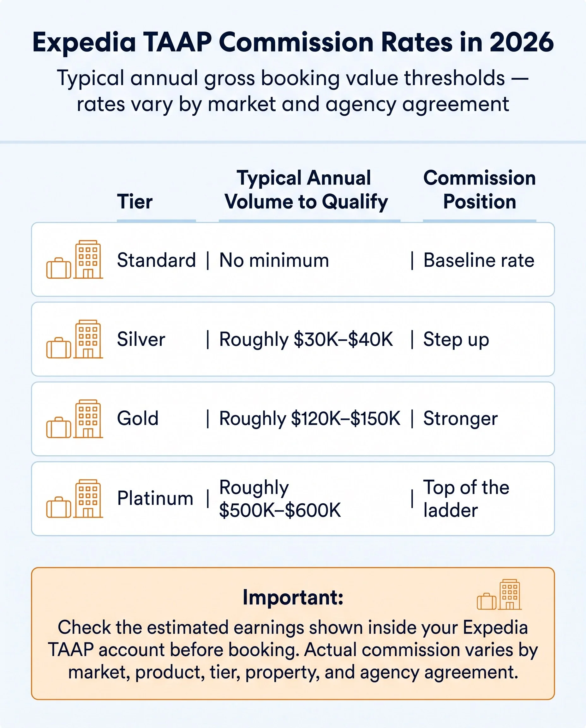Click the Silver tier label
This screenshot has width=586, height=728.
coord(141,339)
